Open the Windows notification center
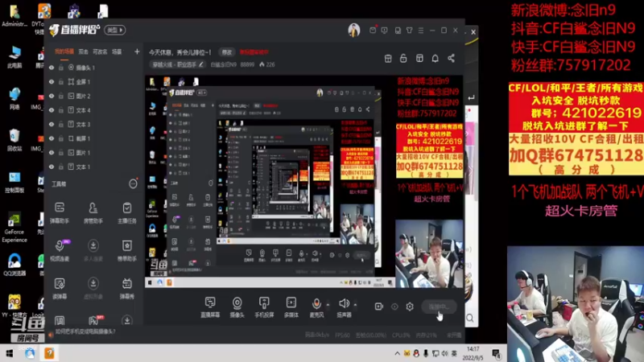This screenshot has height=362, width=644. click(496, 353)
